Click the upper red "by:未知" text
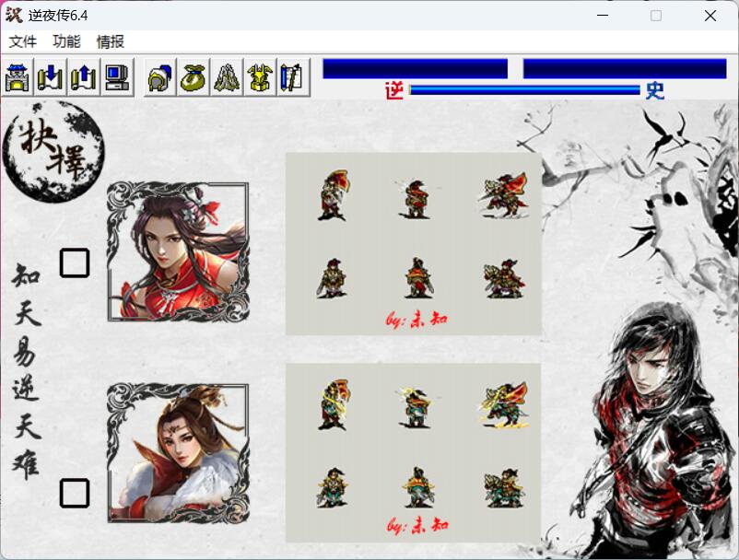 coord(416,320)
